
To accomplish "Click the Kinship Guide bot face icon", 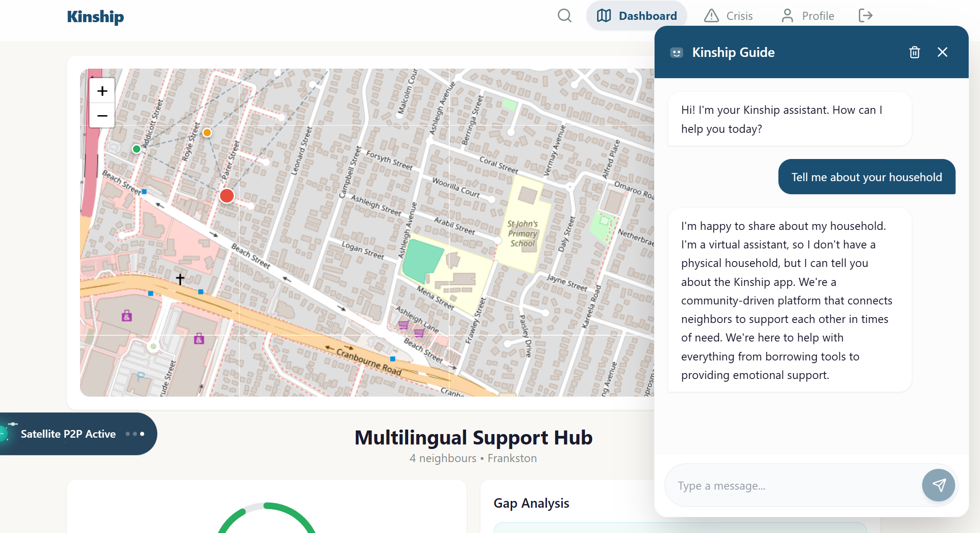I will [x=676, y=53].
